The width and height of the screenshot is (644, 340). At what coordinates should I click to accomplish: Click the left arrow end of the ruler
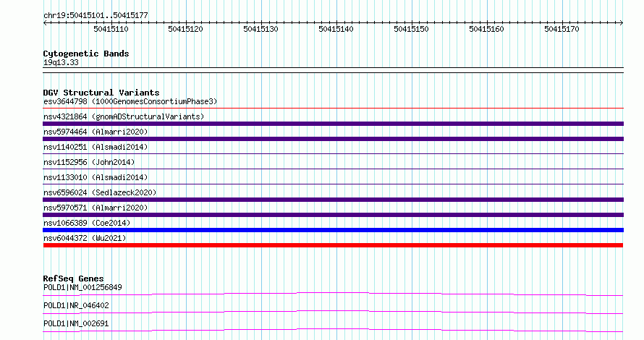[45, 22]
